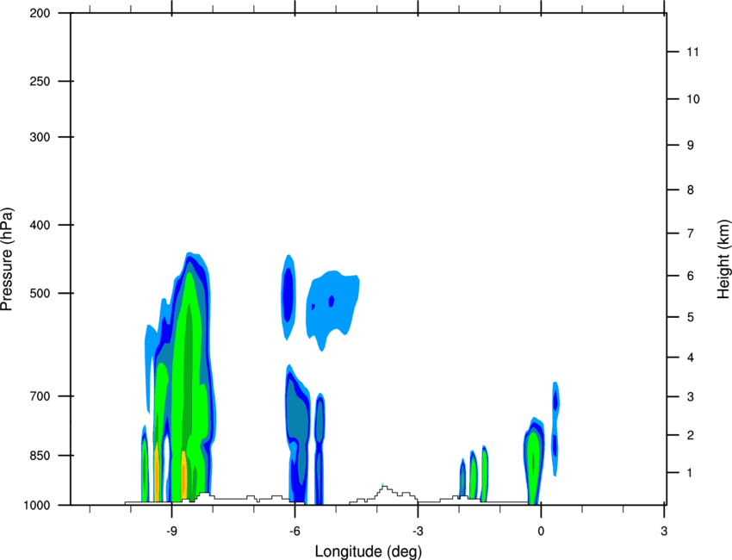Viewport: 732px width, 560px height.
Task: Click the 6 km height label
Action: tap(691, 276)
